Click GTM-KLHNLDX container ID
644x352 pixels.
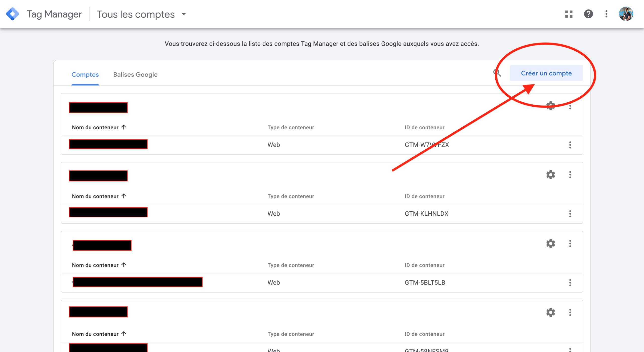(426, 214)
